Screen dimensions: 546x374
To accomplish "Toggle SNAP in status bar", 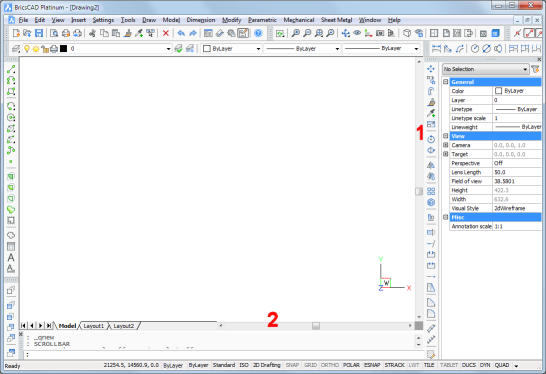I will (x=292, y=365).
